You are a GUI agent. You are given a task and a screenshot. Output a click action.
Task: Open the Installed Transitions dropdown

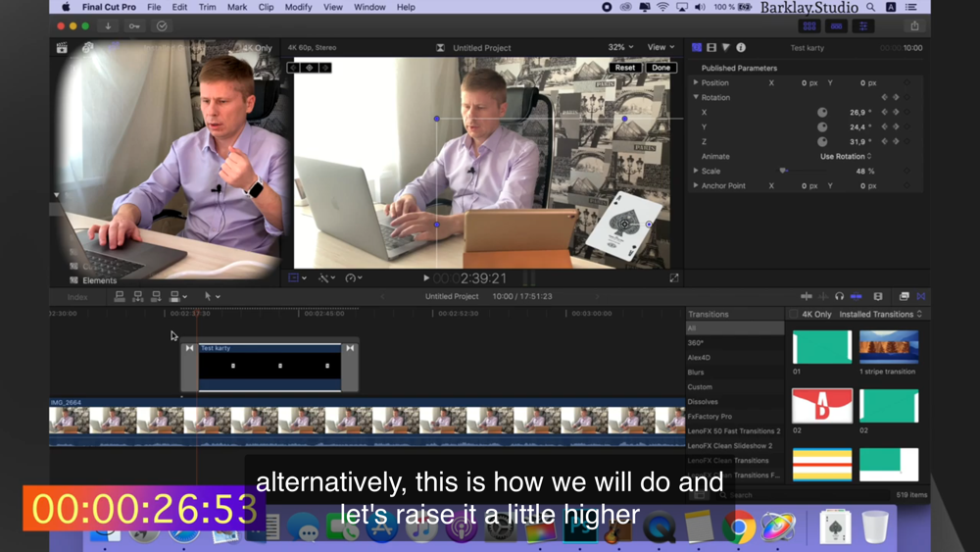(x=880, y=315)
